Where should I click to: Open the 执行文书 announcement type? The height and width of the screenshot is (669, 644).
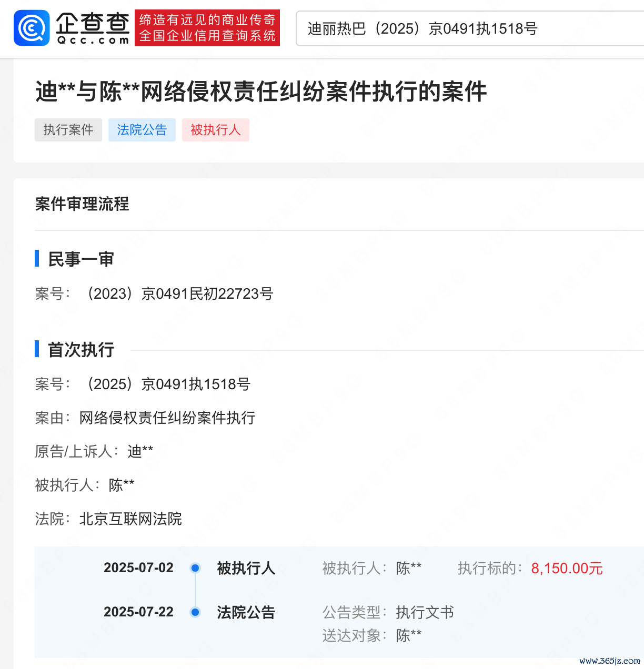(425, 612)
